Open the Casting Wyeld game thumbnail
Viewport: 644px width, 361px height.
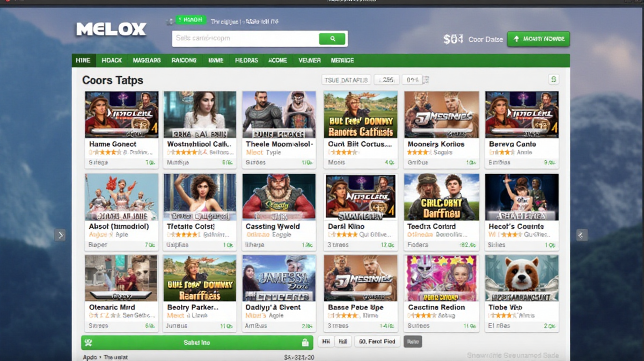[279, 197]
